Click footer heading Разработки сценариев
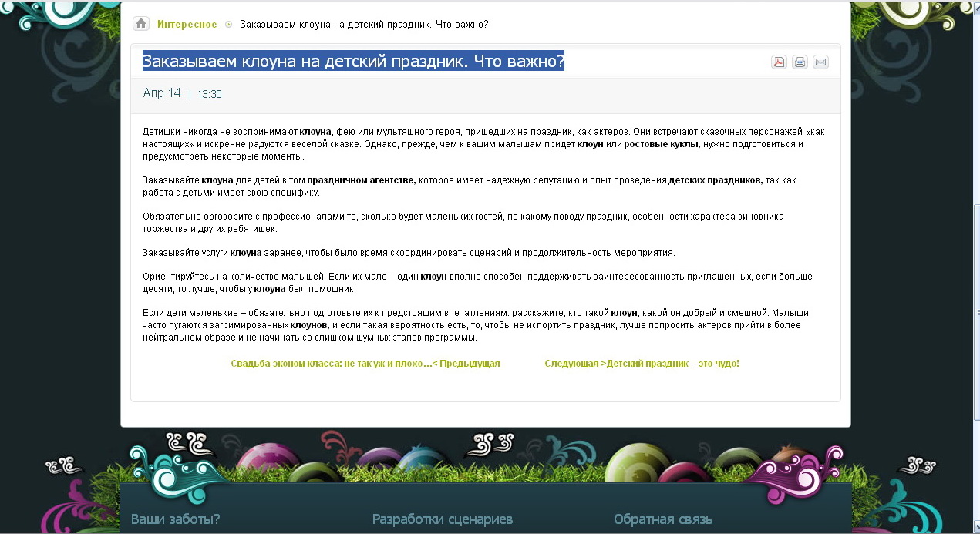Screen dimensions: 980x534 click(x=443, y=519)
